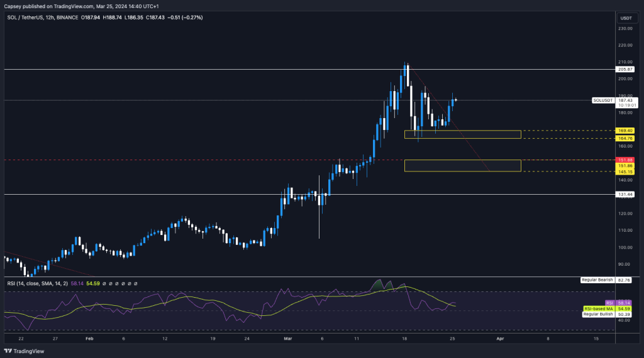This screenshot has width=644, height=358.
Task: Click the yellow 169.40 price label
Action: coord(625,131)
